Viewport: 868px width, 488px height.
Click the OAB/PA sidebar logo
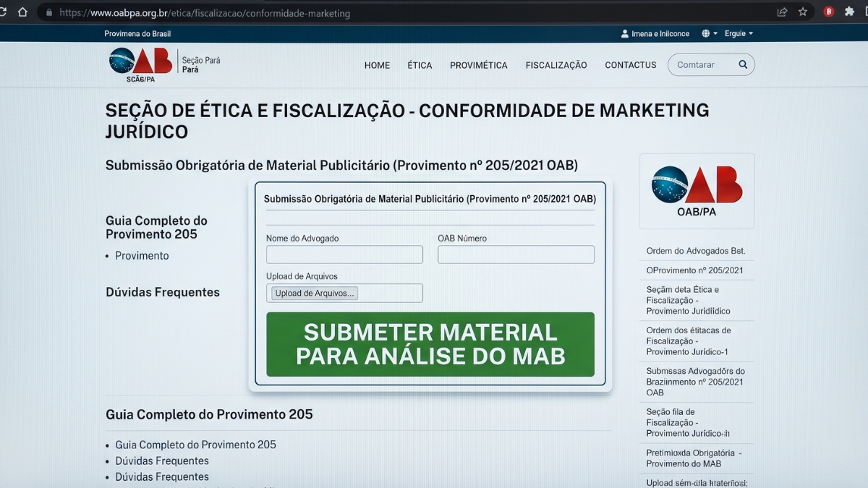pos(697,191)
